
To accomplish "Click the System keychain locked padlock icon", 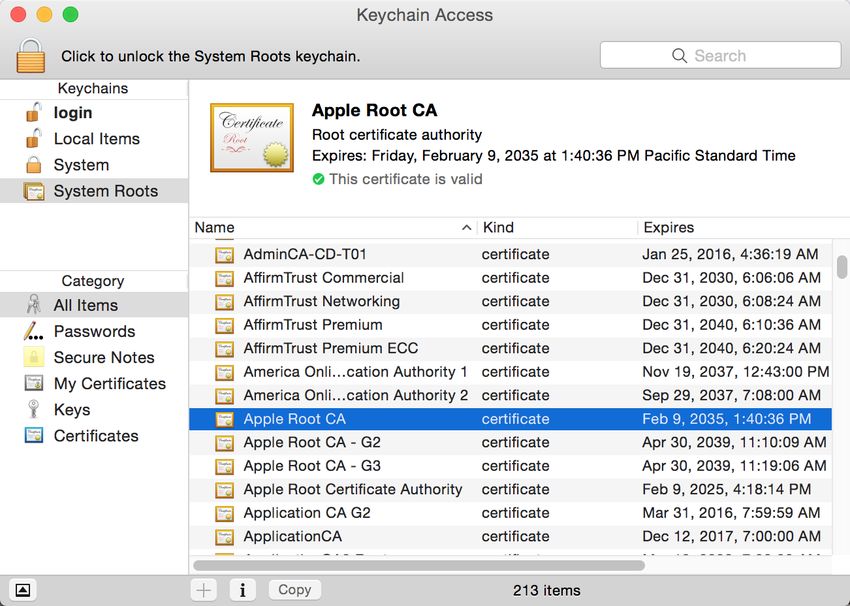I will [34, 165].
